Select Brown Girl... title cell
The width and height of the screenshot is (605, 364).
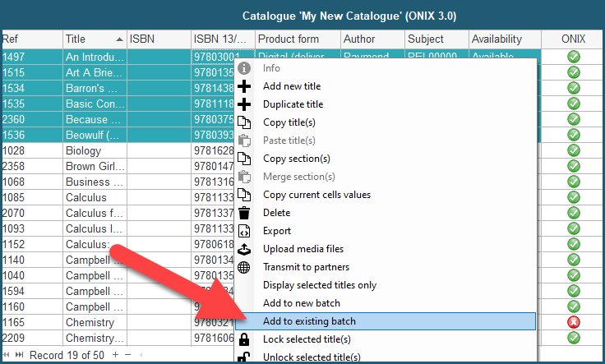click(x=95, y=166)
